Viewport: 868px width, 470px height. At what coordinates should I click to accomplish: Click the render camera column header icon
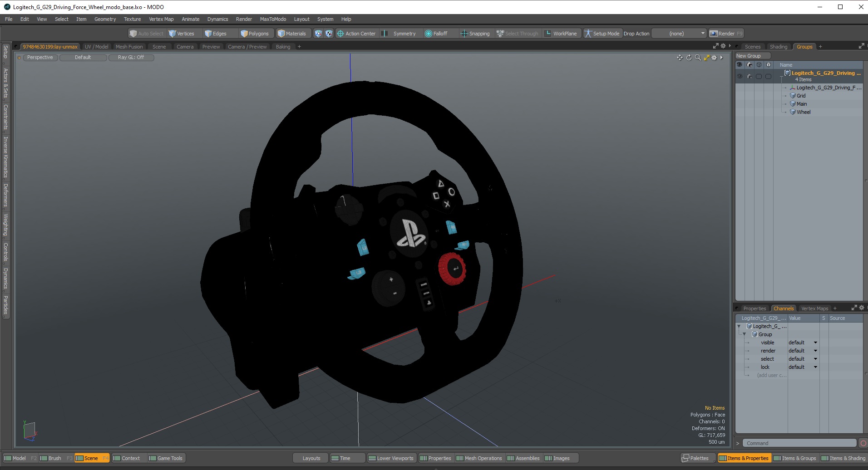[749, 65]
